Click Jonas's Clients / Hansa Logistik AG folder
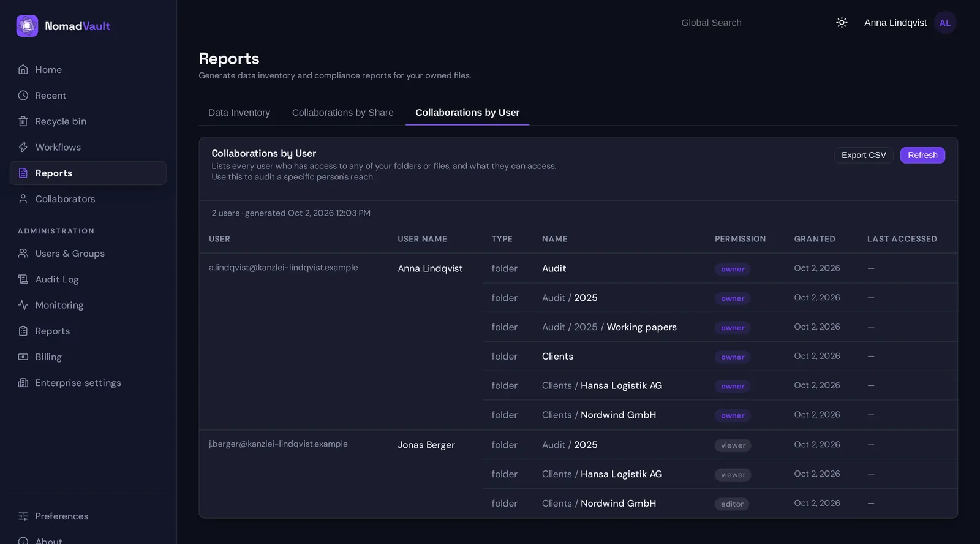Screen dimensions: 980x544 [602, 474]
